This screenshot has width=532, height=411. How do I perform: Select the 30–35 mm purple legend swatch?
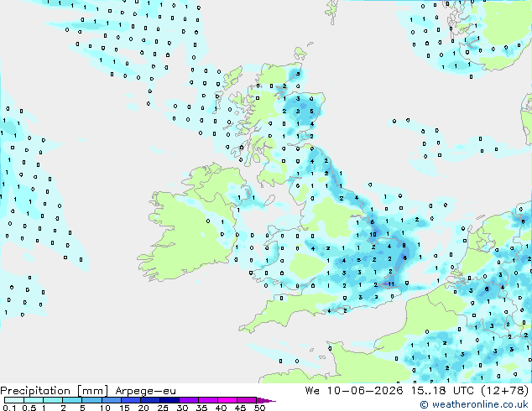(x=188, y=400)
